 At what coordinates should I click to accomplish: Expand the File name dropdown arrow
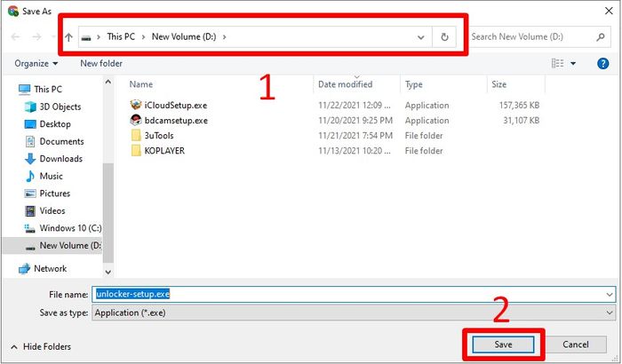610,295
